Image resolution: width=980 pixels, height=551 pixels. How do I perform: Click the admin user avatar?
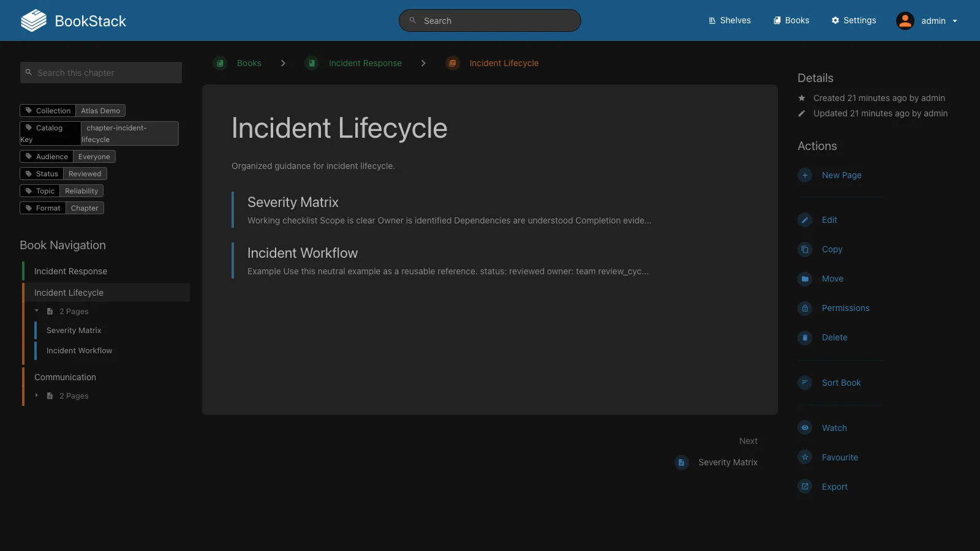[x=905, y=21]
